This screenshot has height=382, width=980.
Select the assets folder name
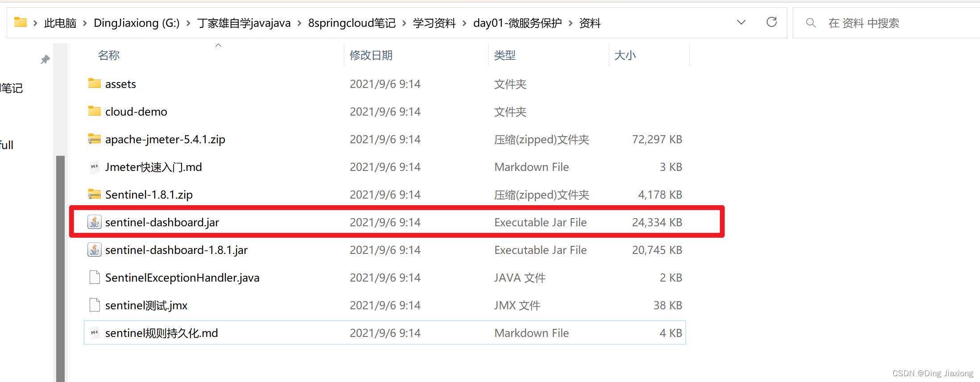[x=120, y=84]
